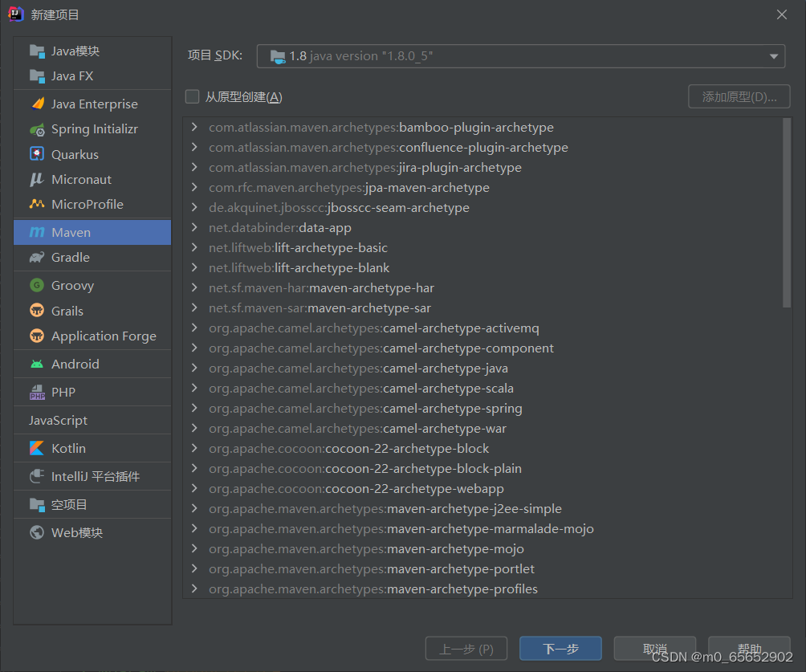Viewport: 806px width, 672px height.
Task: Expand net.databinder data-app node
Action: (195, 227)
